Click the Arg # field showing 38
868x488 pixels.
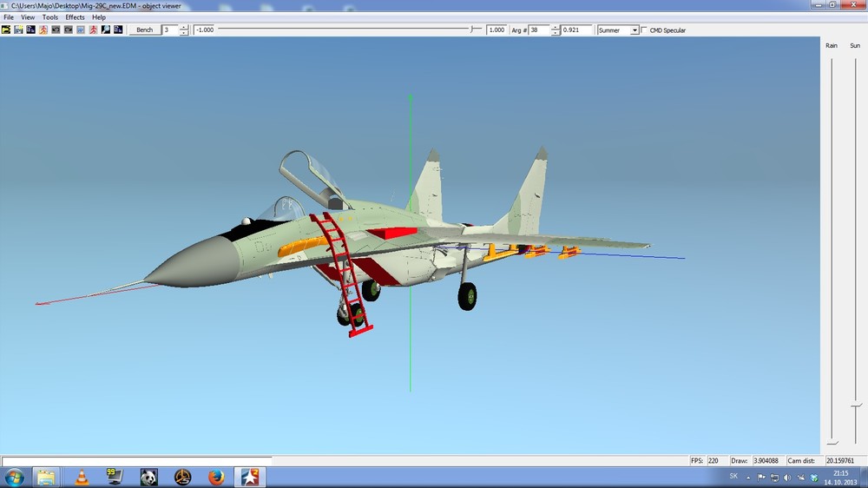[539, 30]
